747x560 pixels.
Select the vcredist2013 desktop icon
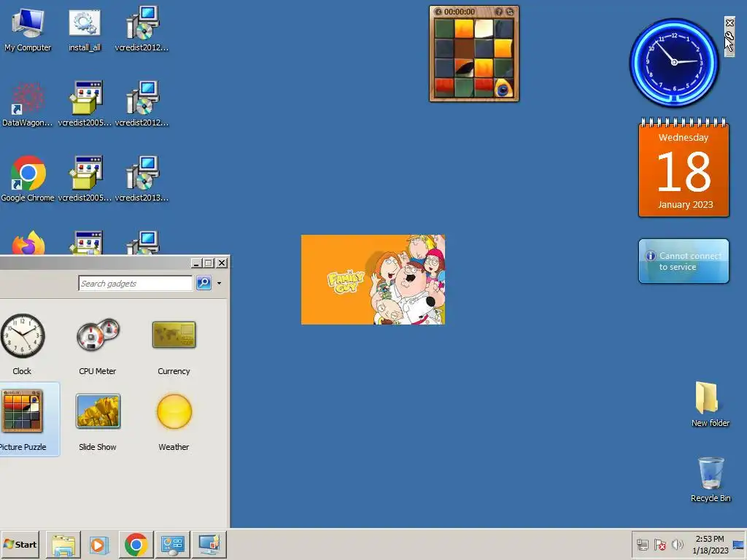[x=142, y=179]
